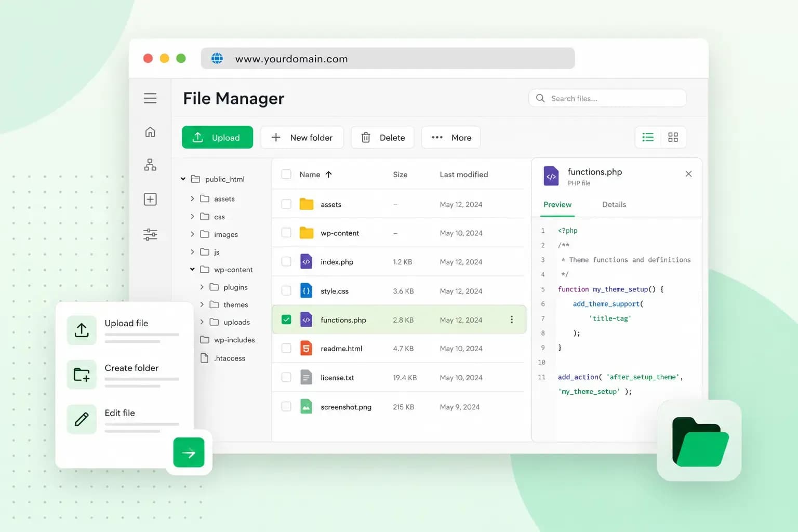
Task: Click the Delete button
Action: (x=383, y=137)
